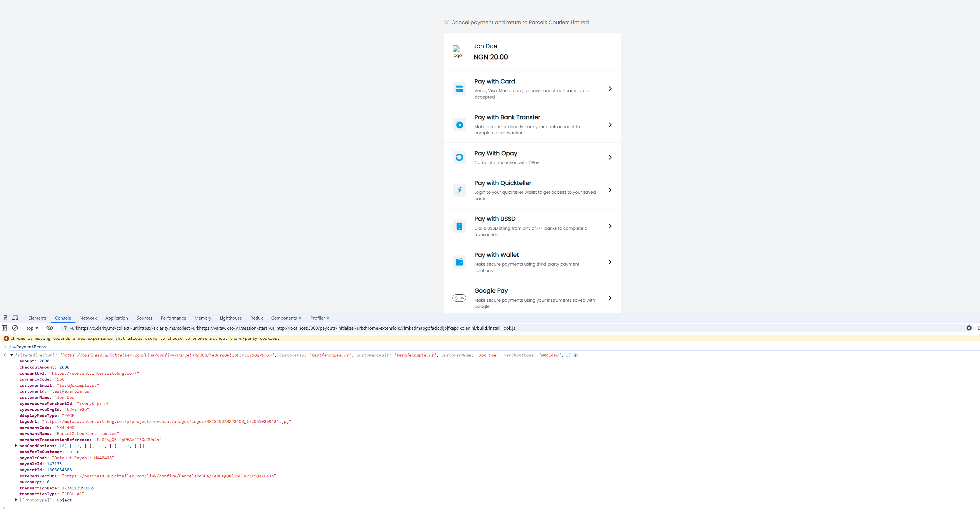The image size is (980, 509).
Task: Click the Pay with USSD phone icon
Action: pos(459,226)
